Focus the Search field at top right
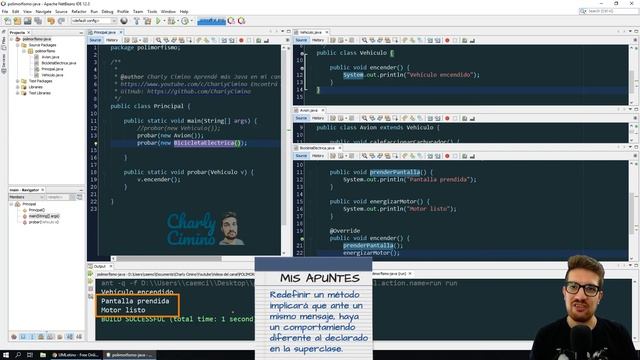640x360 pixels. (x=608, y=11)
